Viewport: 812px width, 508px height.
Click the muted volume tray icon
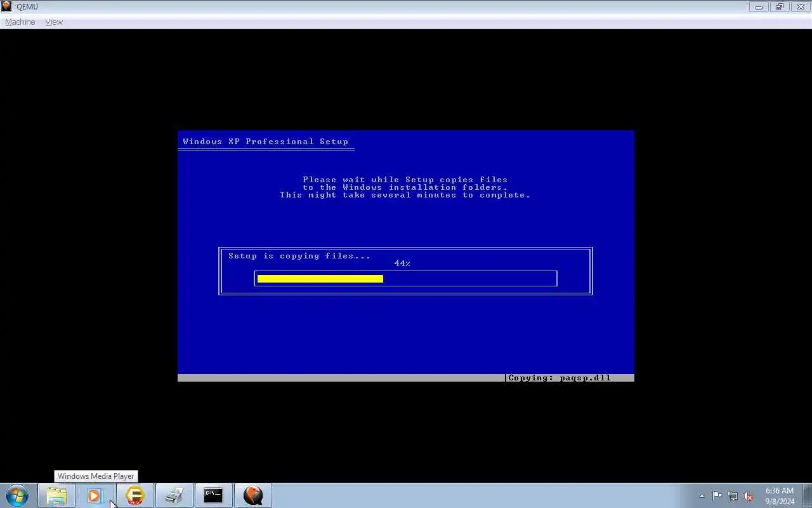click(x=748, y=496)
